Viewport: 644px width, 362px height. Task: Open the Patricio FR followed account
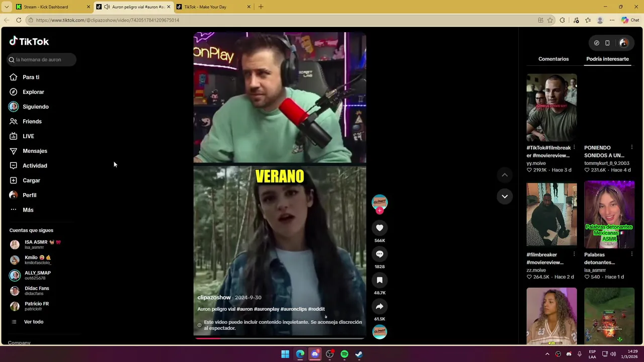click(x=37, y=306)
